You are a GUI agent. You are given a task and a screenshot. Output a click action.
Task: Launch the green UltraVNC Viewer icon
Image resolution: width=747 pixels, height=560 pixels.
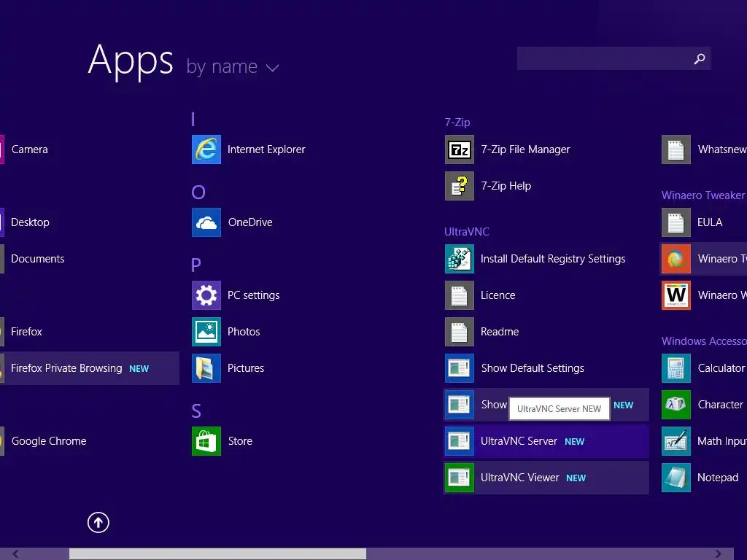click(x=460, y=478)
